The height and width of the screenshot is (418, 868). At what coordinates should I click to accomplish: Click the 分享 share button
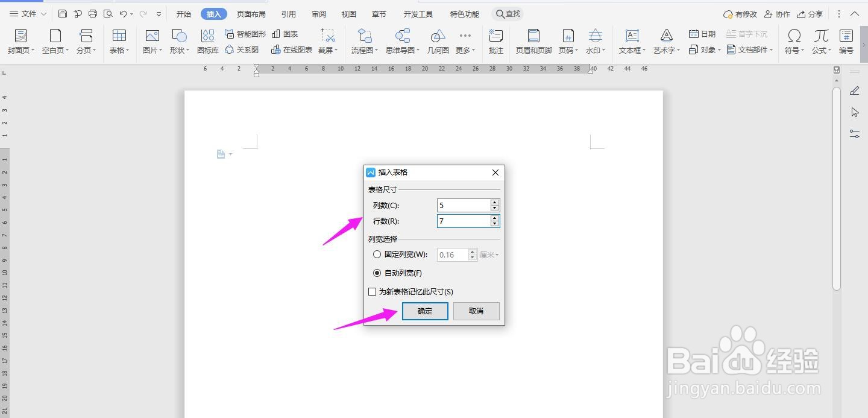[x=810, y=14]
